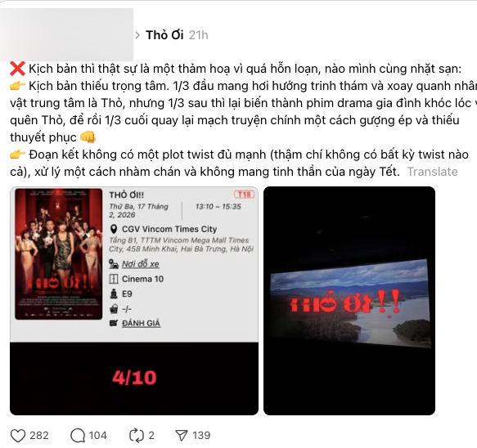Click the chevron before Thỏ Ơi
The width and height of the screenshot is (477, 448).
tap(137, 35)
